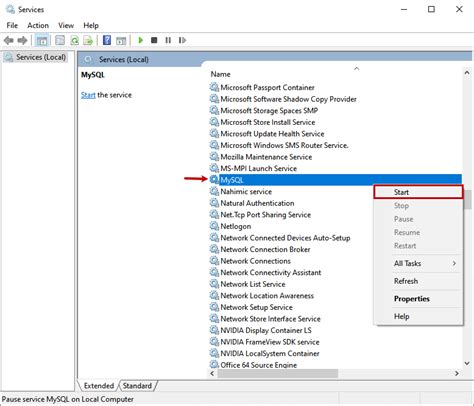Open the Action menu
The image size is (474, 406).
[x=38, y=25]
